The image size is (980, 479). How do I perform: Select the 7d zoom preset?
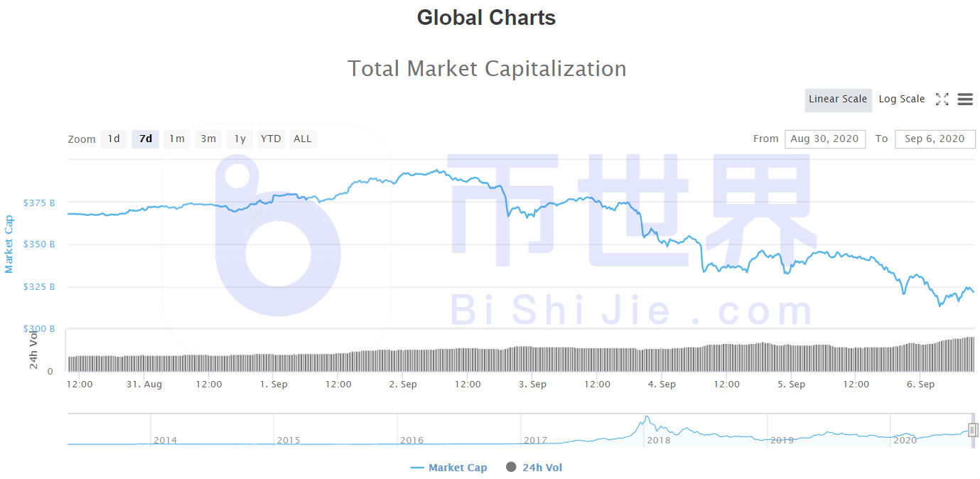(x=145, y=139)
